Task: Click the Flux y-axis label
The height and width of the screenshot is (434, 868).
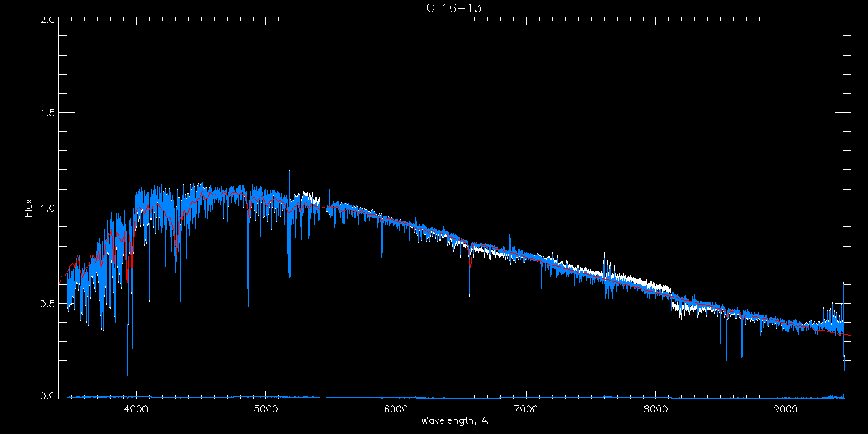Action: (30, 208)
